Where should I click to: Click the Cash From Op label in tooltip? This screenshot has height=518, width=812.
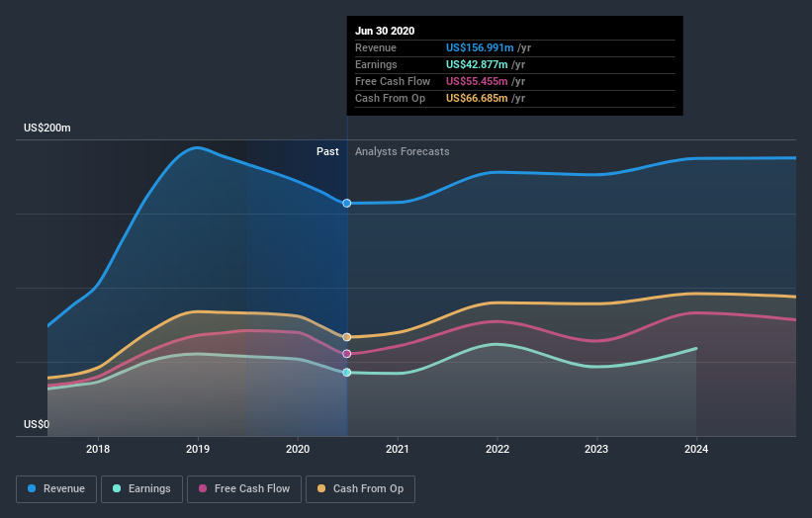[x=390, y=98]
